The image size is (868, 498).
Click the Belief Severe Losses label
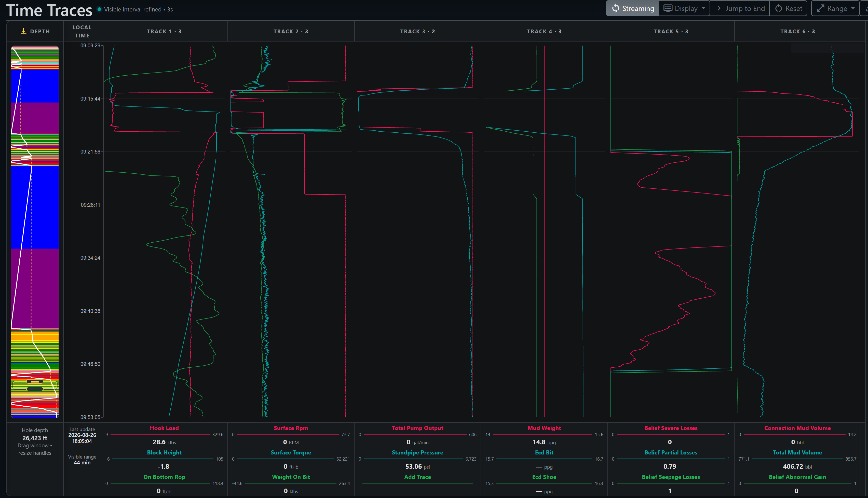click(671, 428)
